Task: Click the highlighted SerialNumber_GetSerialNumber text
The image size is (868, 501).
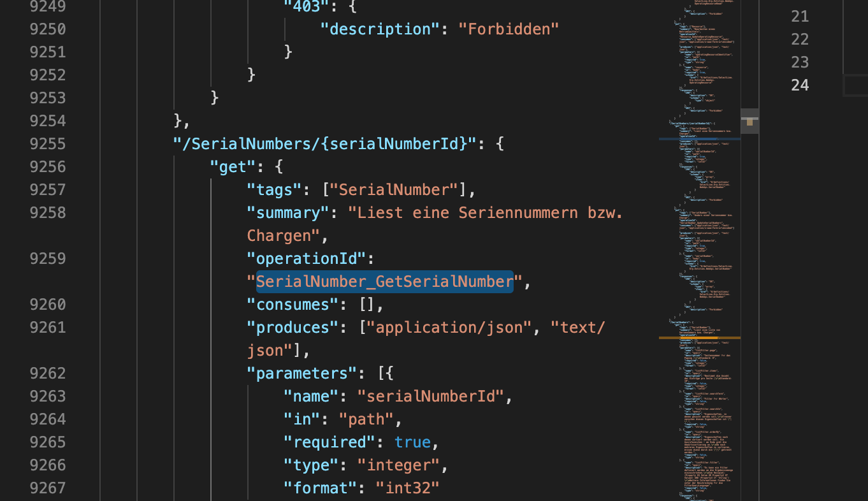Action: pyautogui.click(x=385, y=281)
